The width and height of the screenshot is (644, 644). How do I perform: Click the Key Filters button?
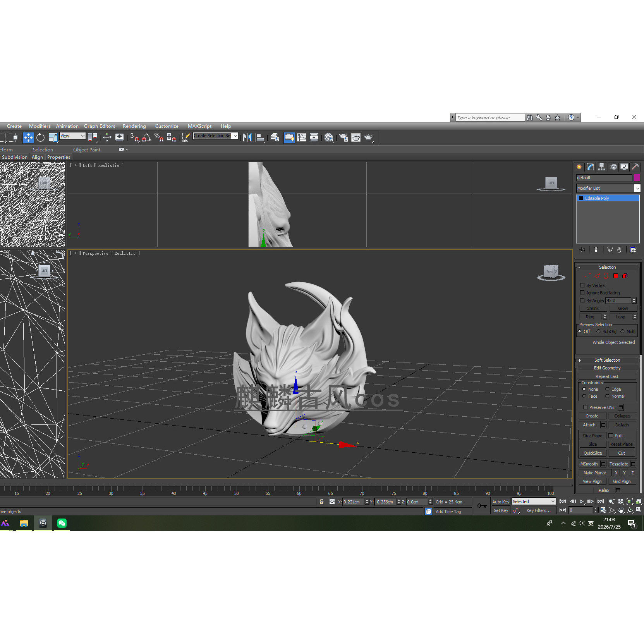[x=538, y=510]
